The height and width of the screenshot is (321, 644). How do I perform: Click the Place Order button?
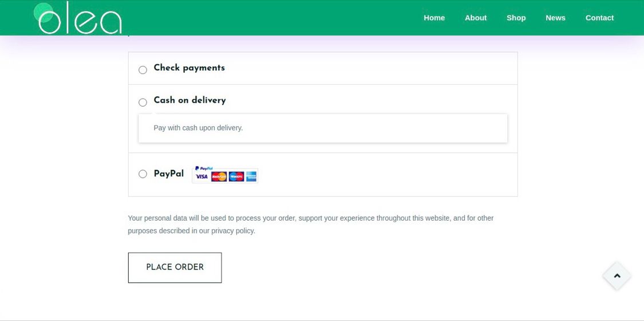tap(175, 268)
